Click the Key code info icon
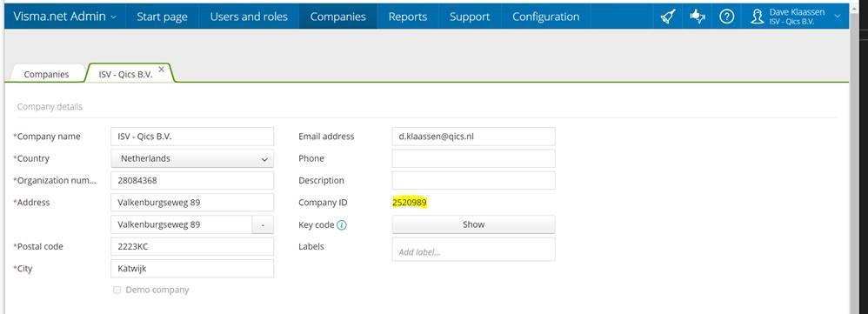This screenshot has width=868, height=314. 342,224
